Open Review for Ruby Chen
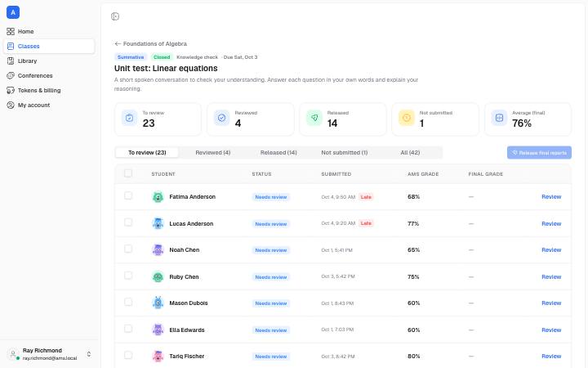 [x=551, y=276]
